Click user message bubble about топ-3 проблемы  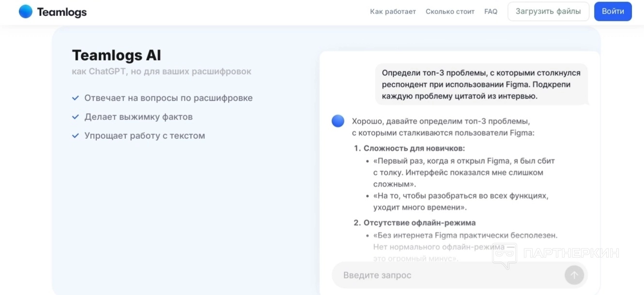click(x=481, y=85)
